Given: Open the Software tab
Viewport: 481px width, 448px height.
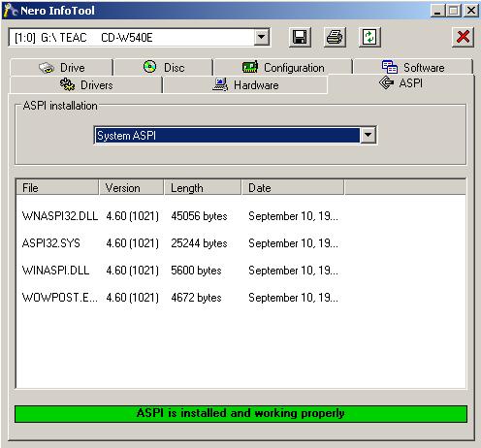Looking at the screenshot, I should [413, 68].
